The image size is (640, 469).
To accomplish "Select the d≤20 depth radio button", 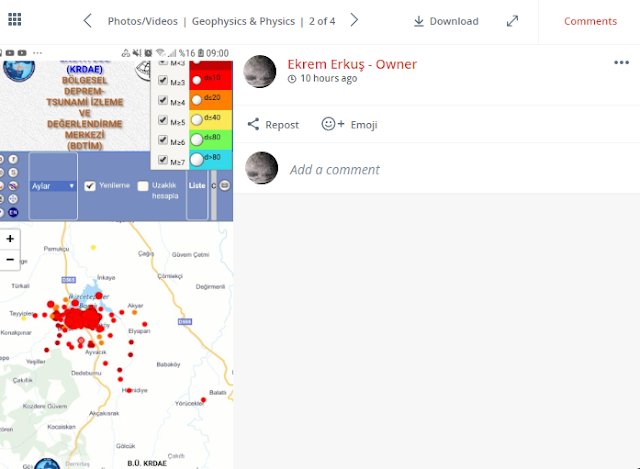I will [x=197, y=100].
